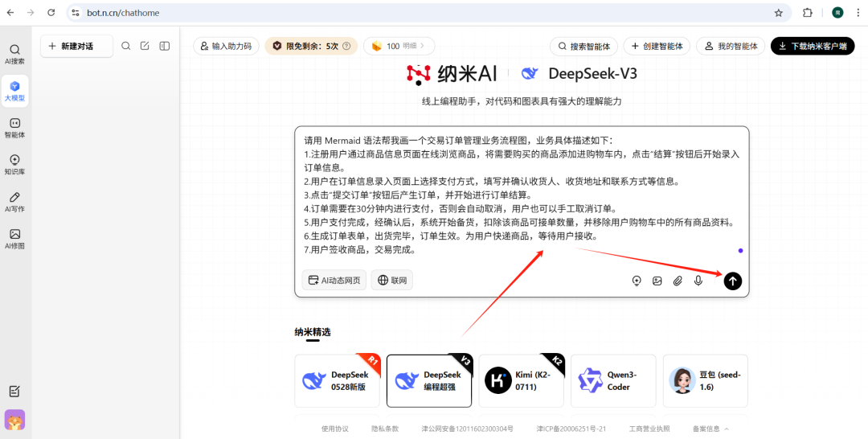Click the search conversations magnifier icon
This screenshot has width=868, height=439.
coord(126,46)
